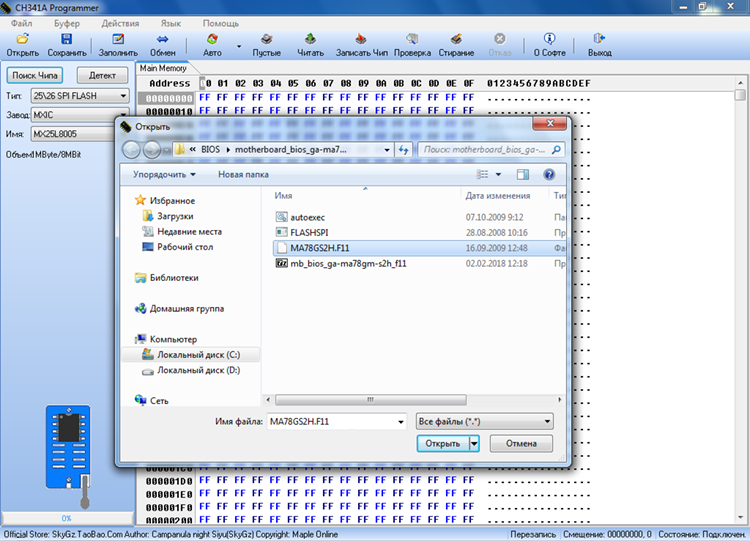Select Избранное in navigation pane
Viewport: 750px width, 541px height.
tap(172, 201)
